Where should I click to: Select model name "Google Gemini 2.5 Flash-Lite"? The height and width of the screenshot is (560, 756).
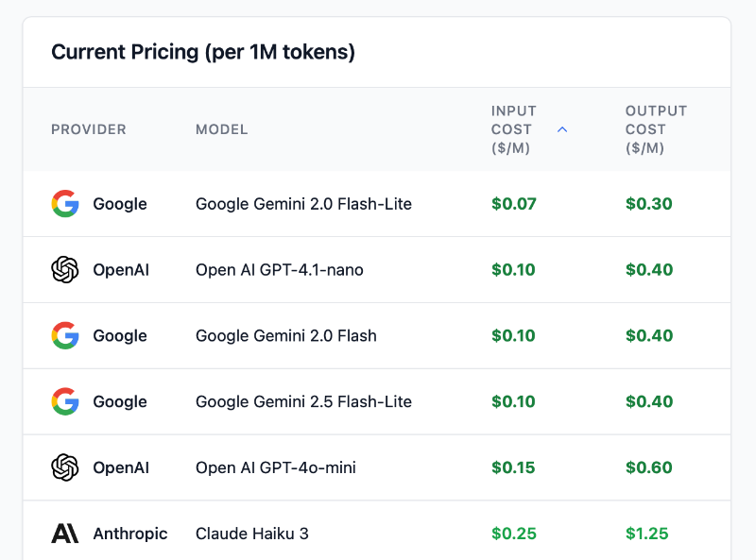tap(303, 402)
